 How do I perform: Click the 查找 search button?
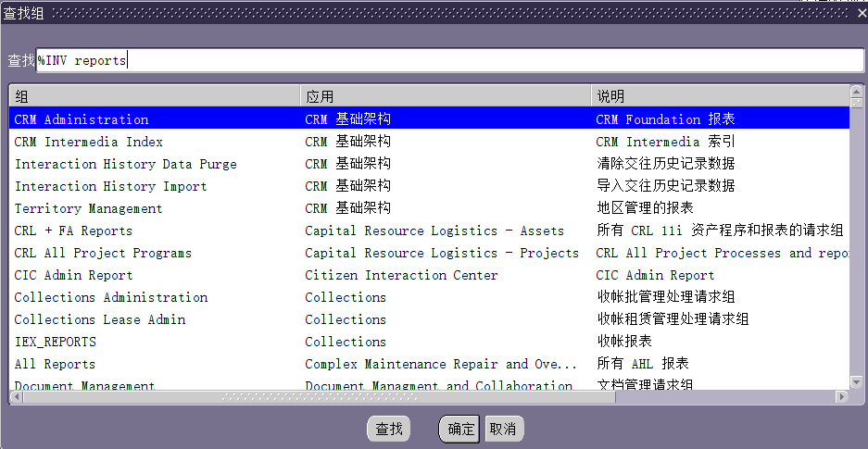[388, 429]
